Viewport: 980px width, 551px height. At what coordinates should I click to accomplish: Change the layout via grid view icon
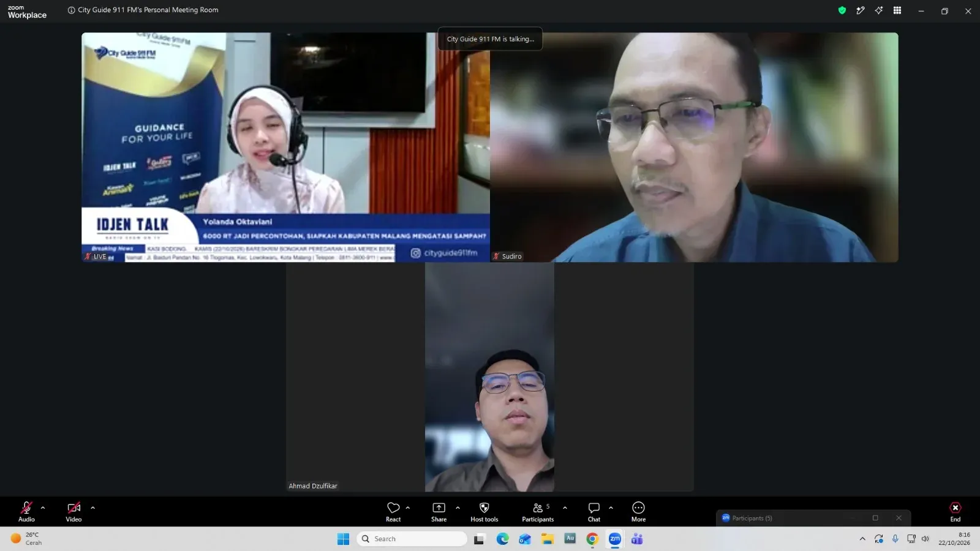(897, 10)
